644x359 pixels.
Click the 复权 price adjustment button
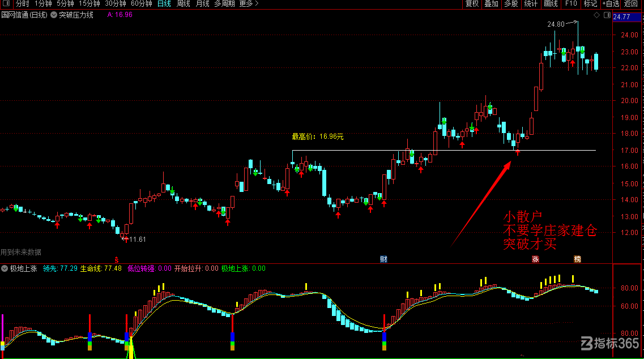pyautogui.click(x=472, y=4)
